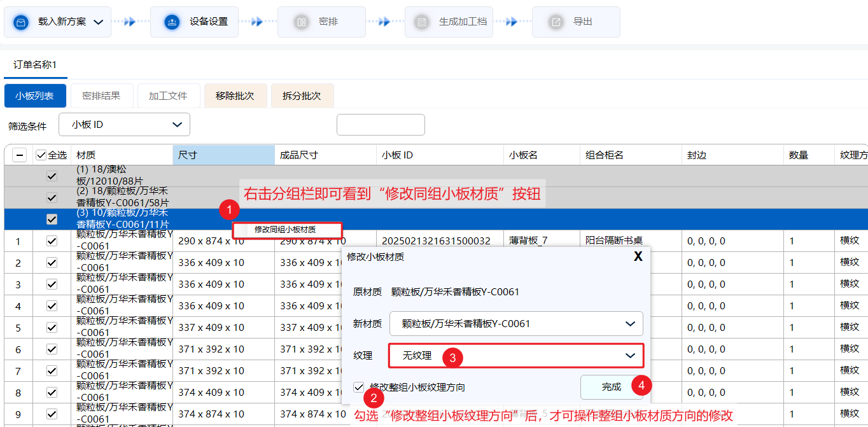Click the 完成 button
Image resolution: width=868 pixels, height=427 pixels.
tap(611, 387)
